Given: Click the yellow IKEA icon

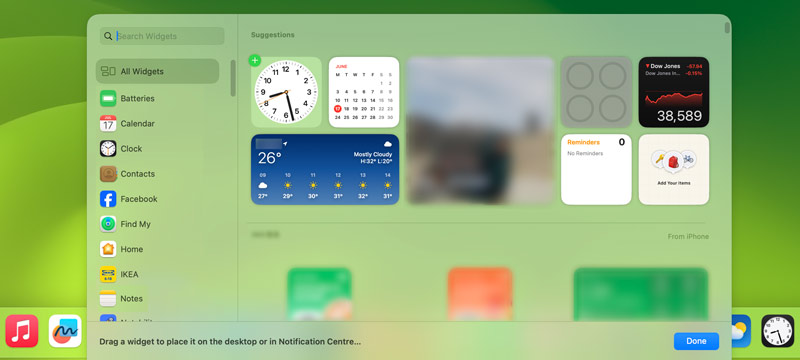Looking at the screenshot, I should coord(108,274).
